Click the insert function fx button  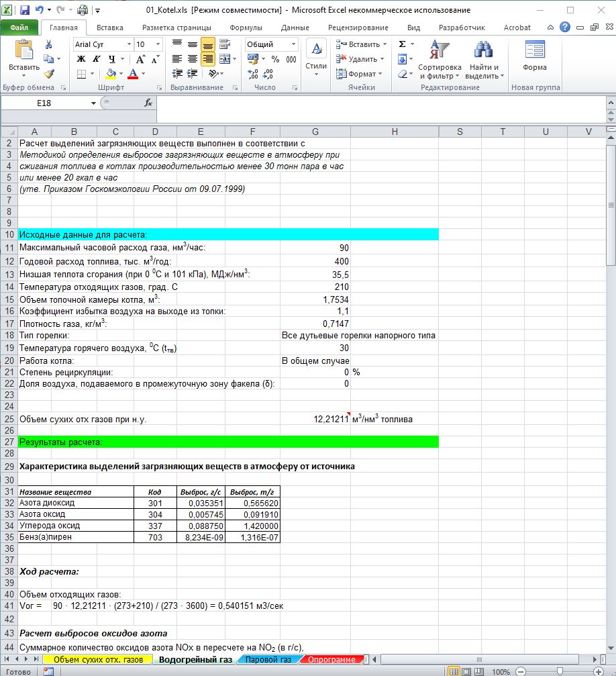pyautogui.click(x=148, y=103)
